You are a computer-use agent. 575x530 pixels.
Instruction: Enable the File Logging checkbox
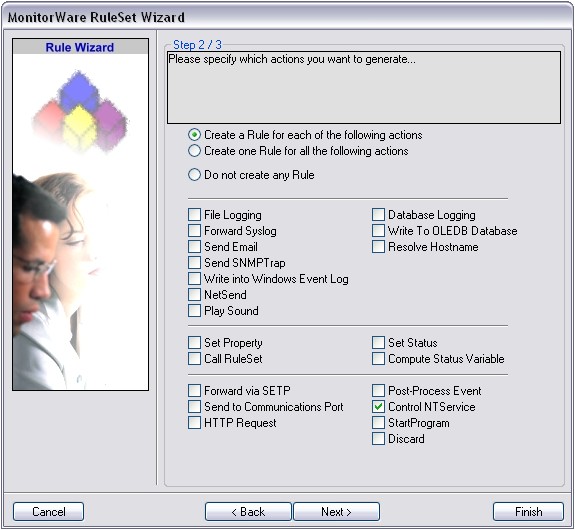[x=194, y=214]
